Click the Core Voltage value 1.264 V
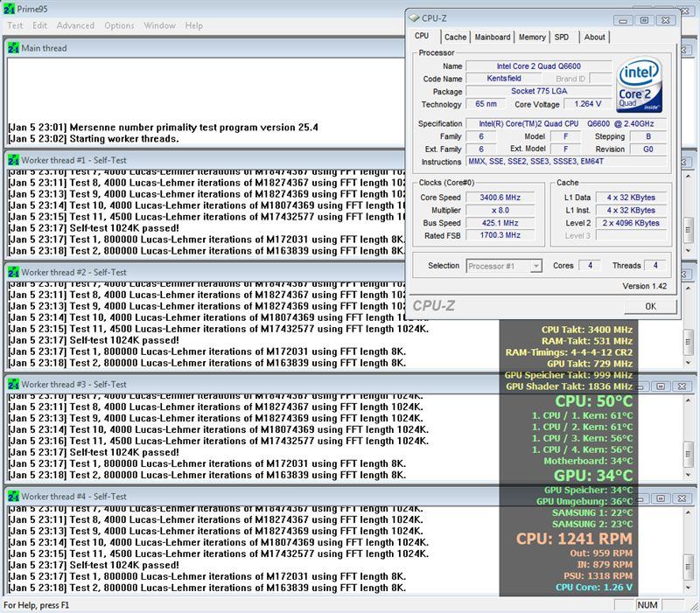 [587, 104]
